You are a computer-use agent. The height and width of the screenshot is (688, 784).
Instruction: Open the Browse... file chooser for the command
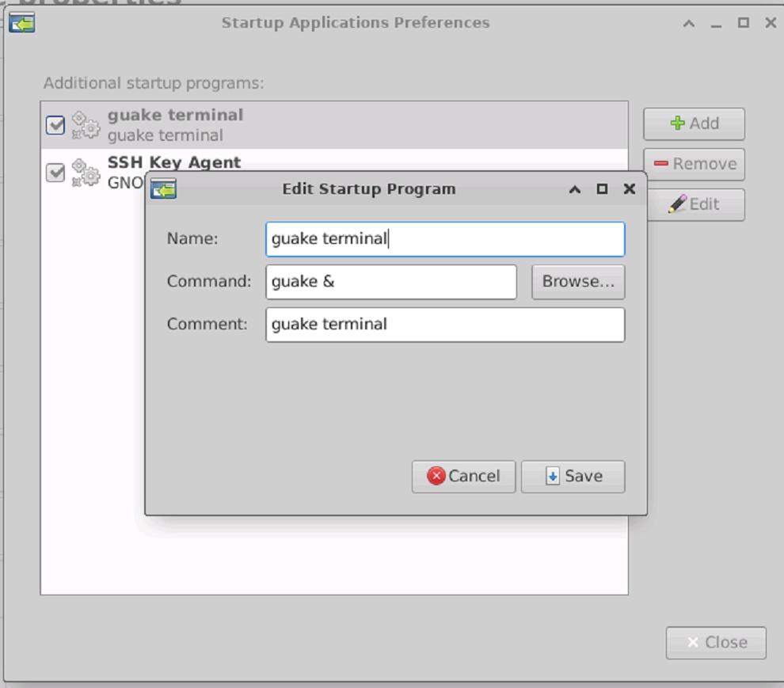point(578,282)
